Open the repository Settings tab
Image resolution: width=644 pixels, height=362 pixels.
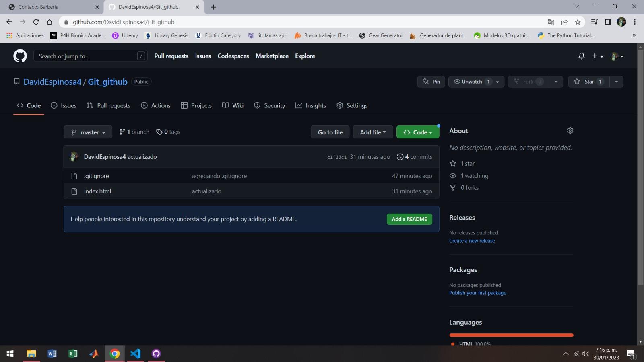[352, 105]
